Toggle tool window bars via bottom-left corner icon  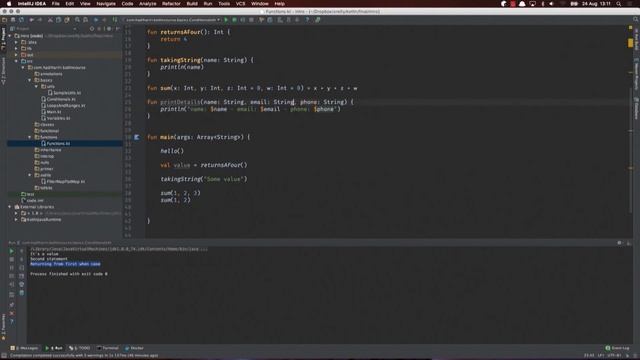coord(3,356)
